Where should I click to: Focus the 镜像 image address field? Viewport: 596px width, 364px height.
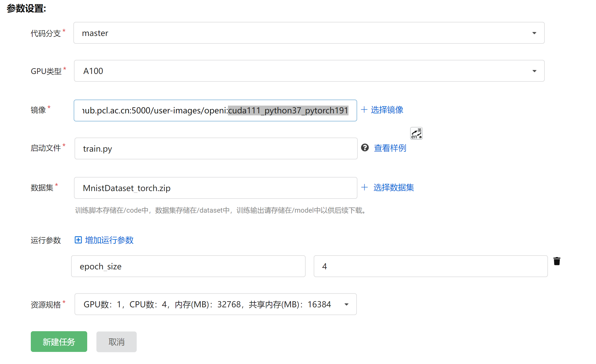[215, 110]
